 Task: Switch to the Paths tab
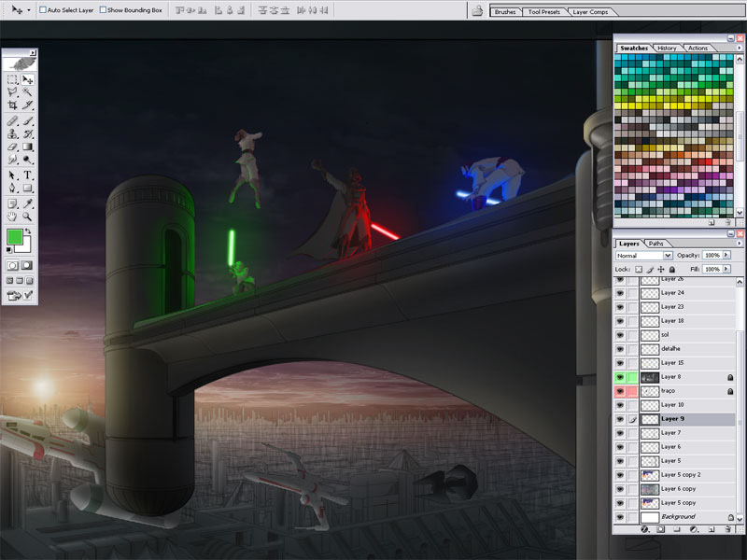click(655, 244)
